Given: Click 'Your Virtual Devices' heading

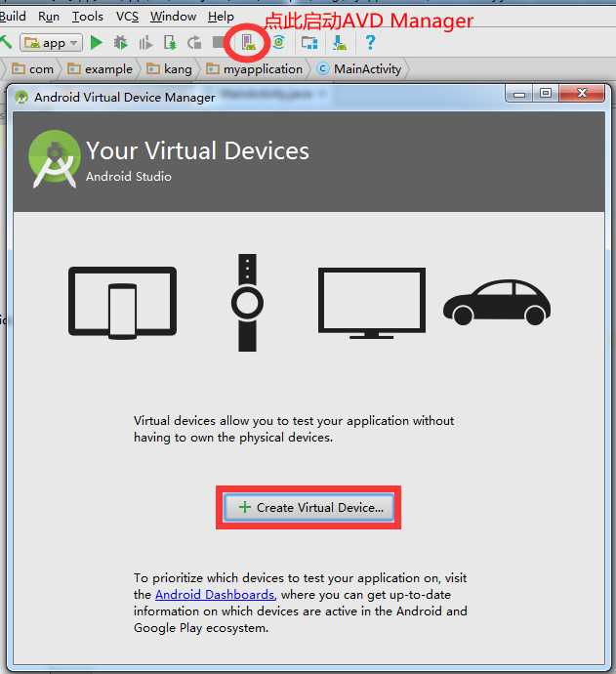Looking at the screenshot, I should coord(197,150).
